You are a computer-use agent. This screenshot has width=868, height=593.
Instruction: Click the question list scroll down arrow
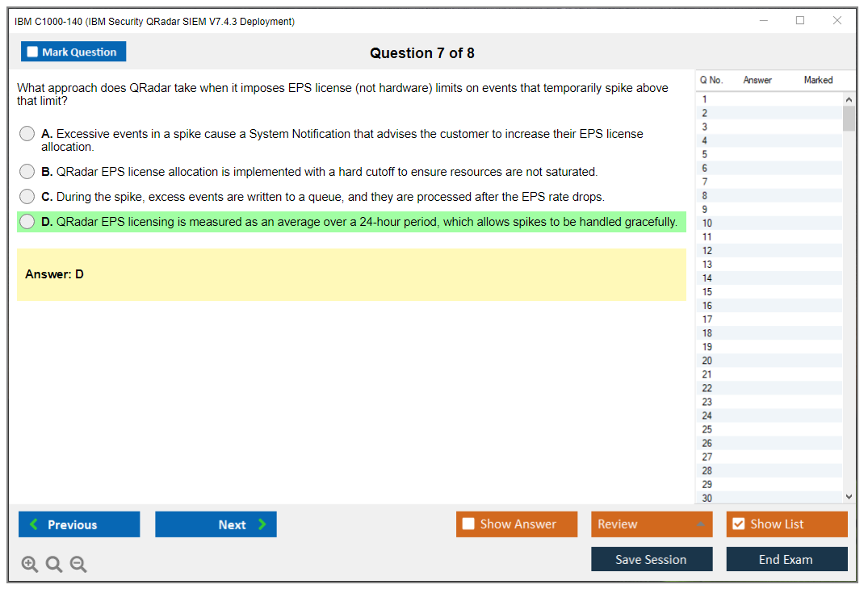click(x=848, y=497)
